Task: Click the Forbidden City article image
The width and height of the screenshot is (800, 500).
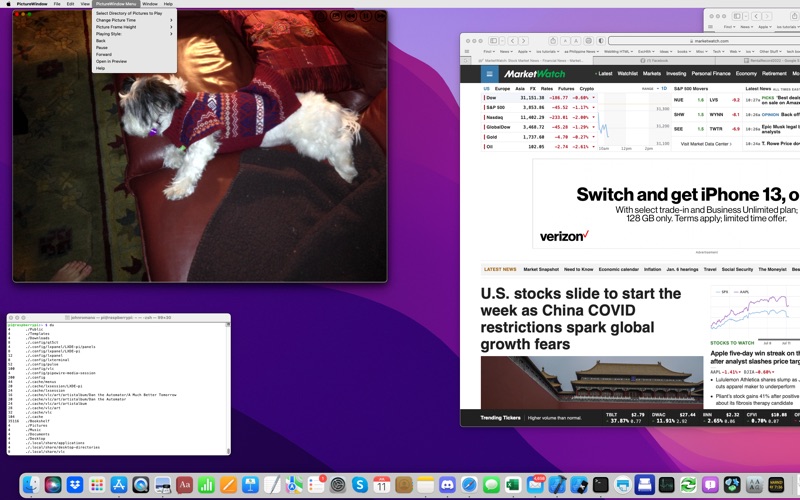Action: [x=592, y=383]
